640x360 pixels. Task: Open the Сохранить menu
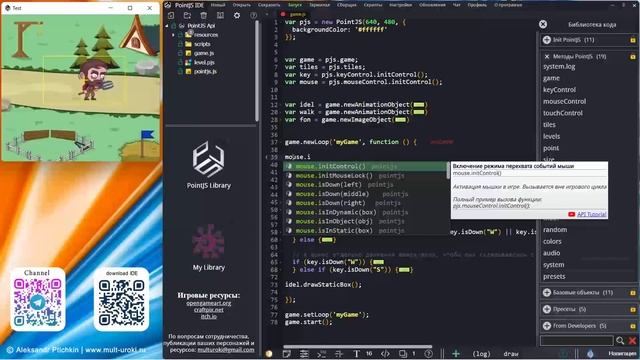pos(269,5)
